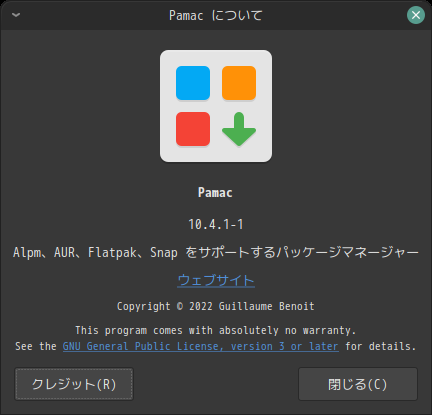Close the dialog with the teal X button
The image size is (432, 415).
pos(416,15)
